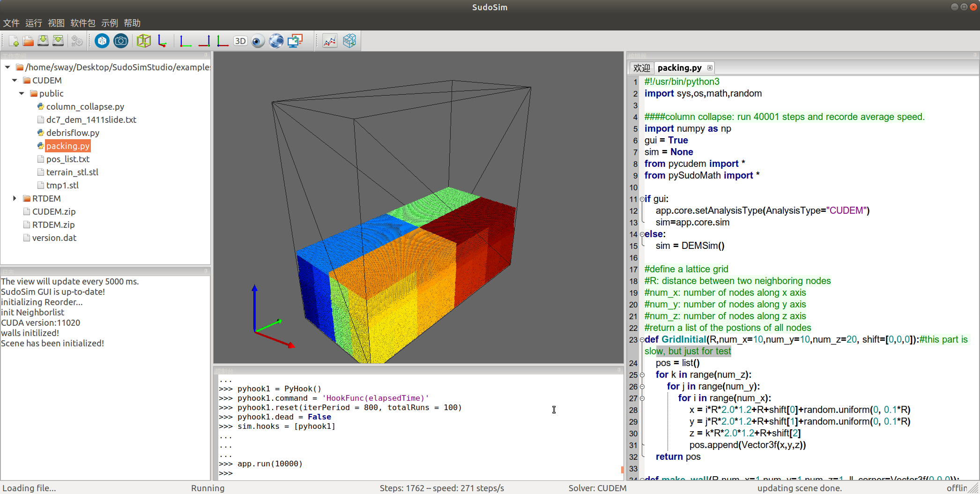Collapse the CUDEM folder
980x494 pixels.
tap(15, 81)
